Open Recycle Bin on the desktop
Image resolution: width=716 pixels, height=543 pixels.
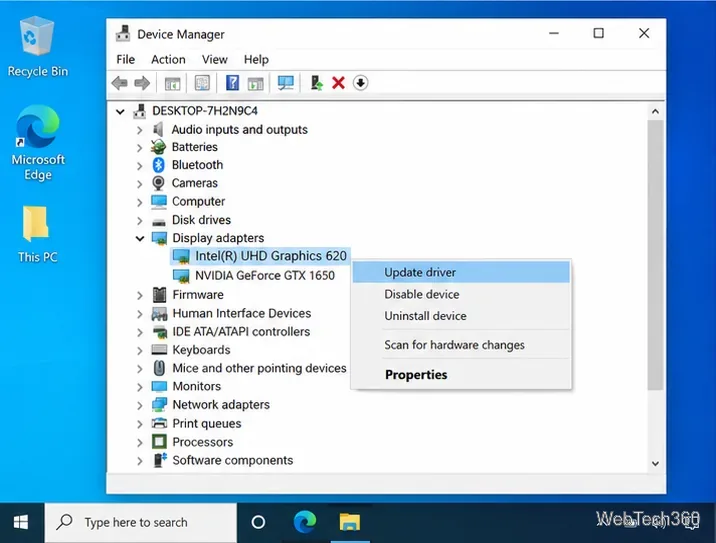37,47
